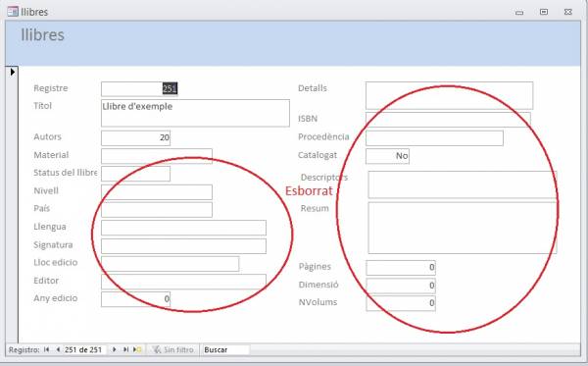Screen dimensions: 588x366
Task: Jump to last record button
Action: point(126,349)
